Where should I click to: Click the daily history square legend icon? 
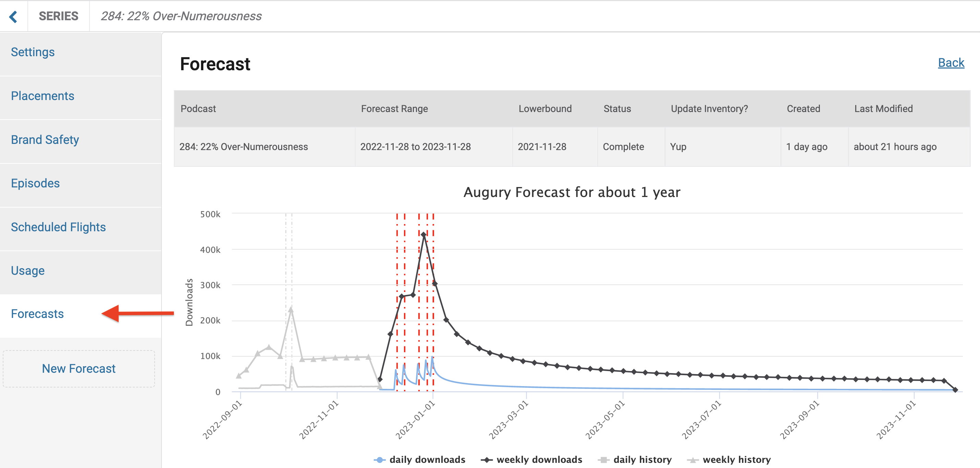[x=604, y=459]
